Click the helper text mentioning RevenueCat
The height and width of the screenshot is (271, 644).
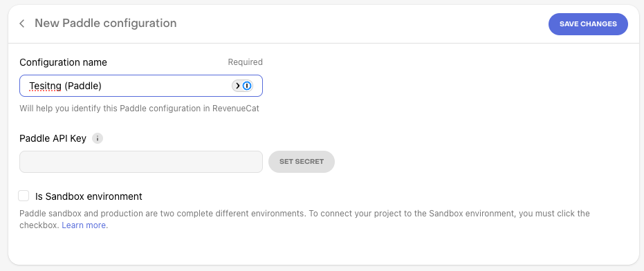140,109
